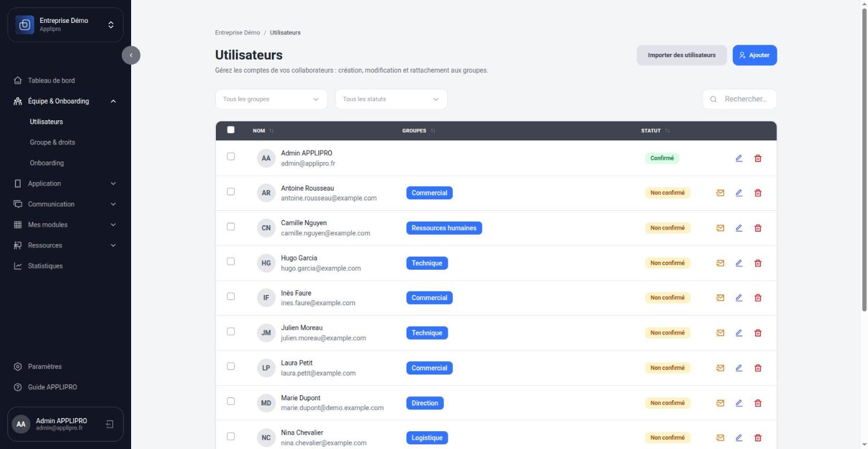Resend invitation email to Camille Nguyen
The image size is (868, 449).
click(720, 228)
